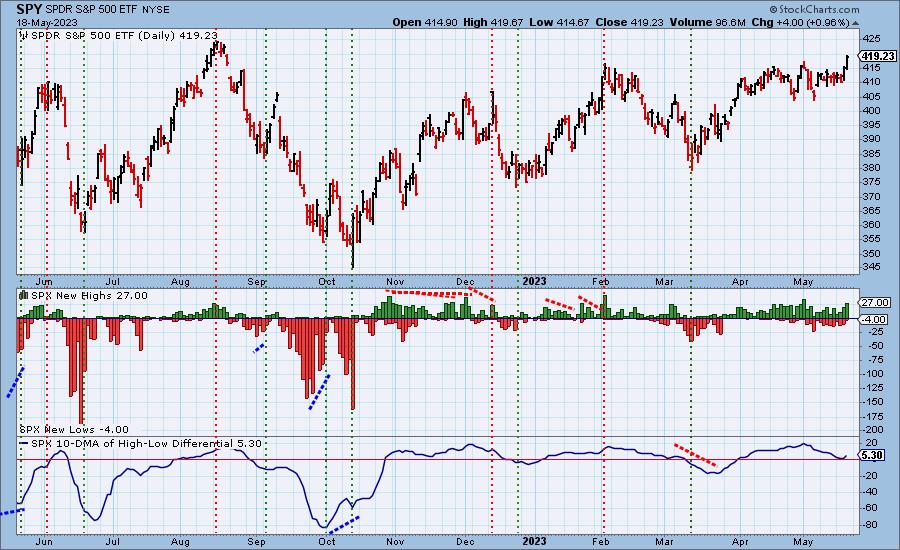Click the -100 label on the New Lows axis
This screenshot has height=550, width=900.
873,374
